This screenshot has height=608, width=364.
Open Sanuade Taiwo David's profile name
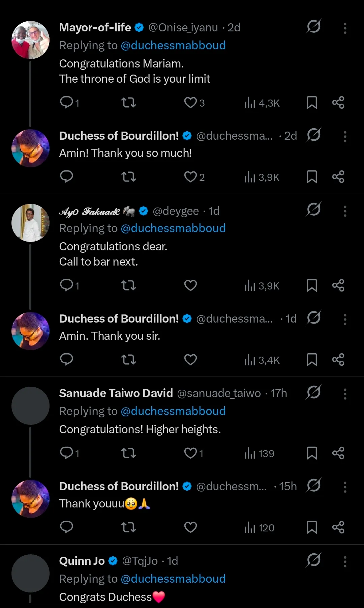tap(116, 393)
